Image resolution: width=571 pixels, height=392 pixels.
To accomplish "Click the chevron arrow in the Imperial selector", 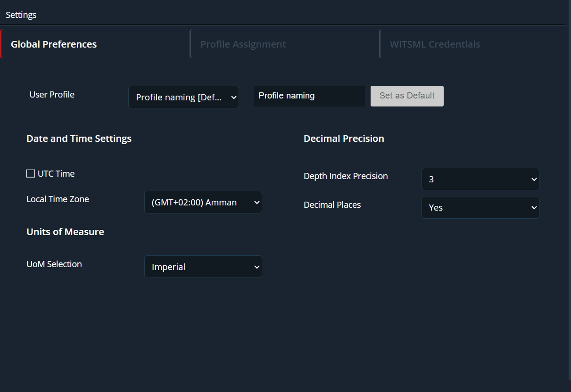I will pos(257,267).
